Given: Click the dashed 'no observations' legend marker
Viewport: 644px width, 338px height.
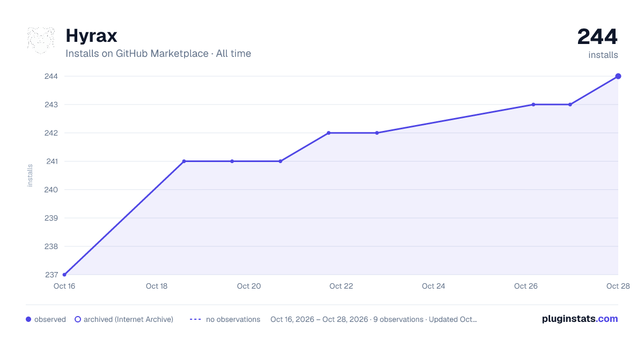Looking at the screenshot, I should click(195, 319).
